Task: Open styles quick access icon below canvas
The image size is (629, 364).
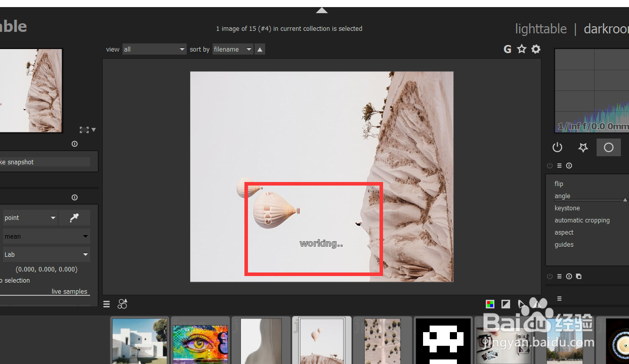Action: (122, 304)
